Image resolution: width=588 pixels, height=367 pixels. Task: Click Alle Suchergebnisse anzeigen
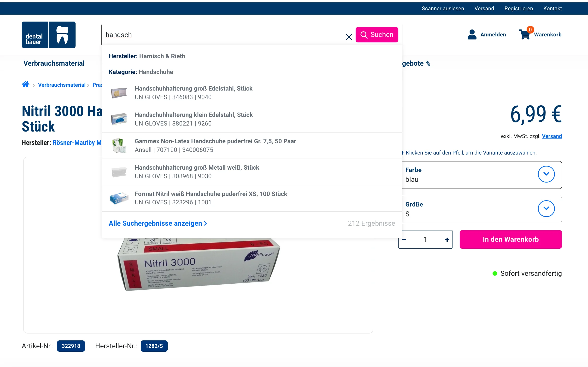click(x=158, y=223)
